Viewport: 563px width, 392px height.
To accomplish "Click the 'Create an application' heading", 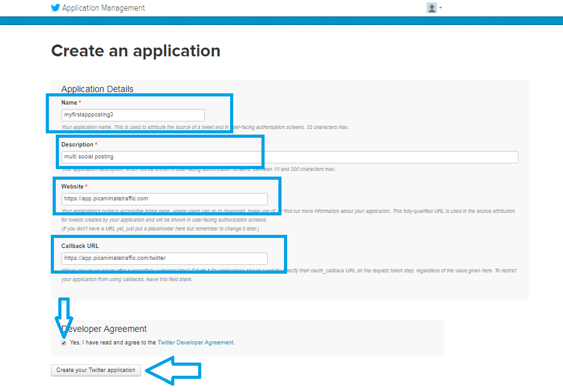I will (135, 51).
